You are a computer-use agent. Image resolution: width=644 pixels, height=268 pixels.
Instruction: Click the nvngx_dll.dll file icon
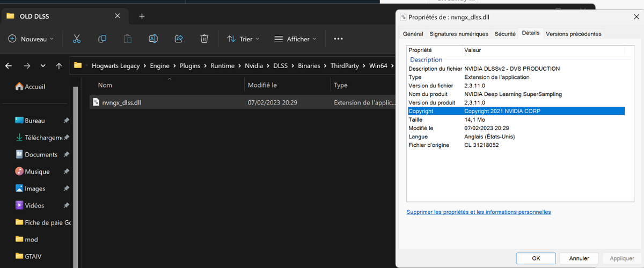96,102
